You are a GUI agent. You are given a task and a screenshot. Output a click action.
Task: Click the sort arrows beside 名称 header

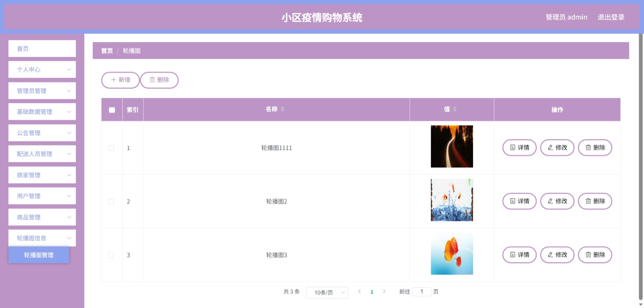283,109
